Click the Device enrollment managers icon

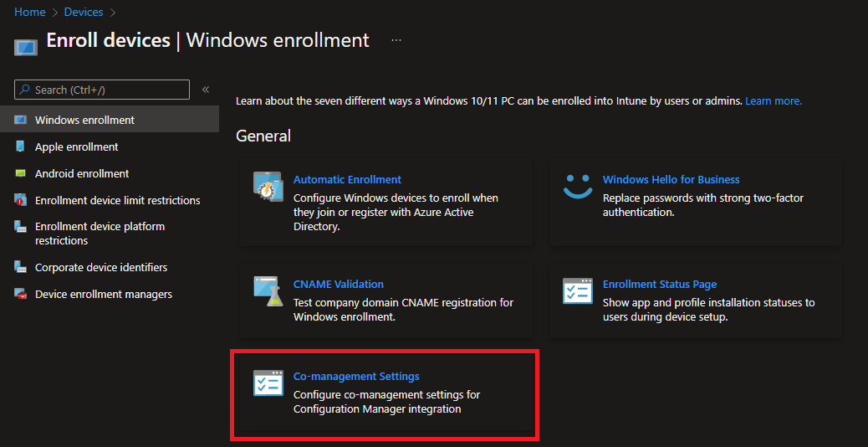[x=20, y=294]
